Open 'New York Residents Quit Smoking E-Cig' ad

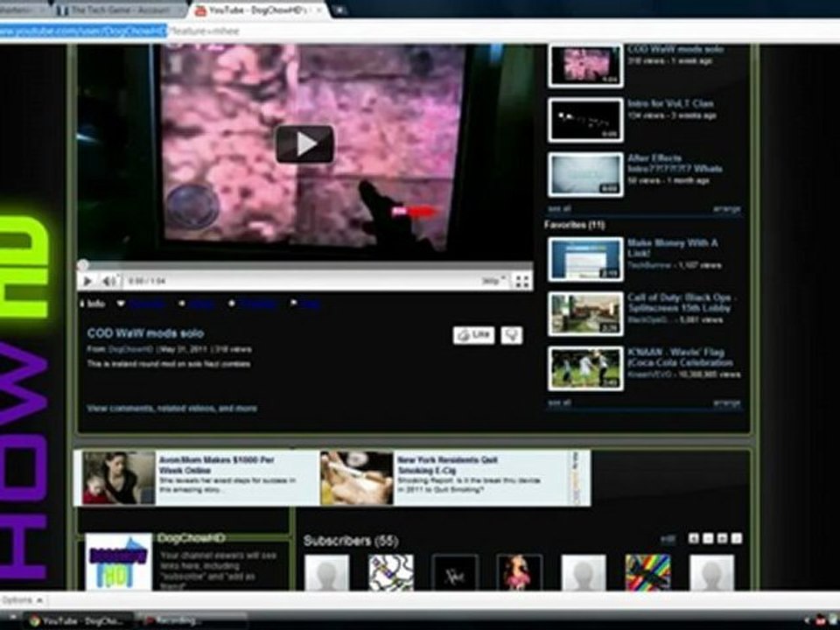tap(448, 465)
